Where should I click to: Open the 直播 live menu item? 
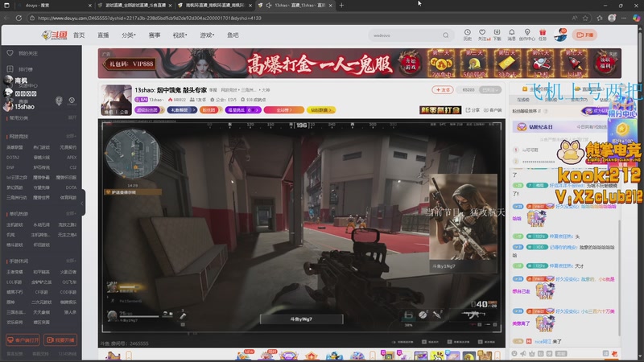point(103,35)
